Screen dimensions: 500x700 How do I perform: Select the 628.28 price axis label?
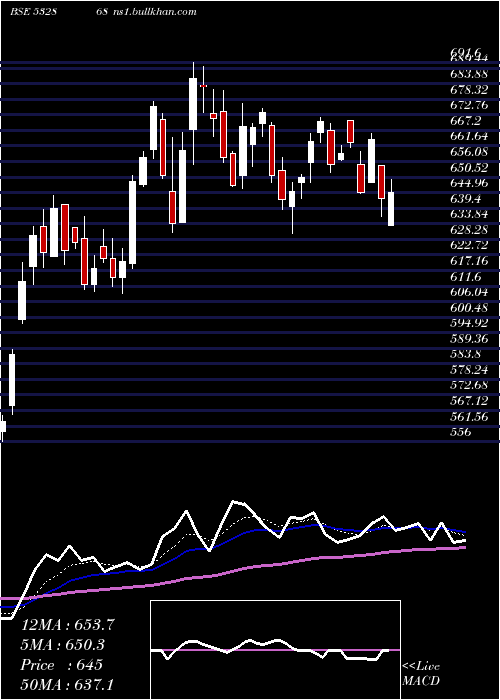point(468,230)
